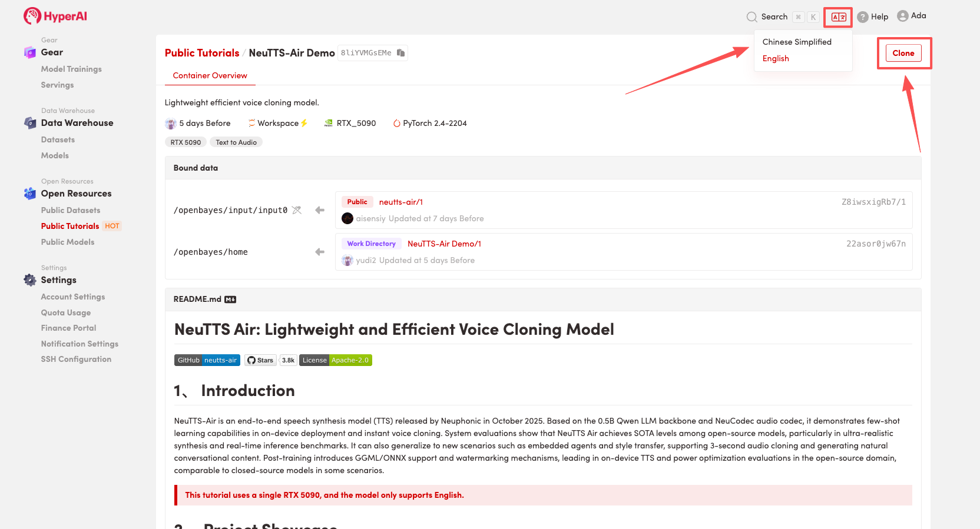The width and height of the screenshot is (980, 529).
Task: Open Public Tutorials in the sidebar
Action: point(70,226)
